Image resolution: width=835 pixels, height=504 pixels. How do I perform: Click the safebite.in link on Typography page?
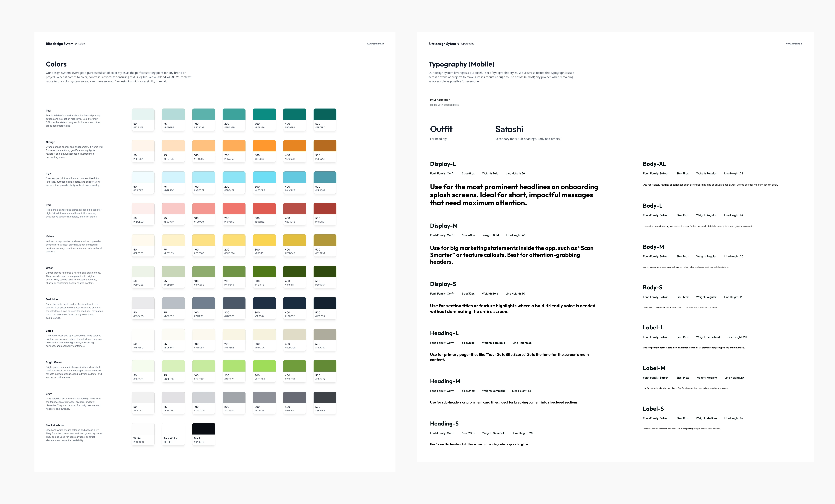[x=794, y=44]
